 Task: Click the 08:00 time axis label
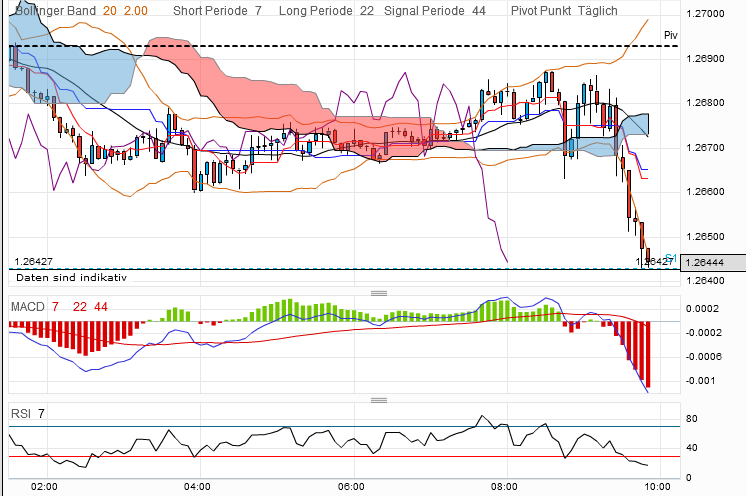coord(504,486)
